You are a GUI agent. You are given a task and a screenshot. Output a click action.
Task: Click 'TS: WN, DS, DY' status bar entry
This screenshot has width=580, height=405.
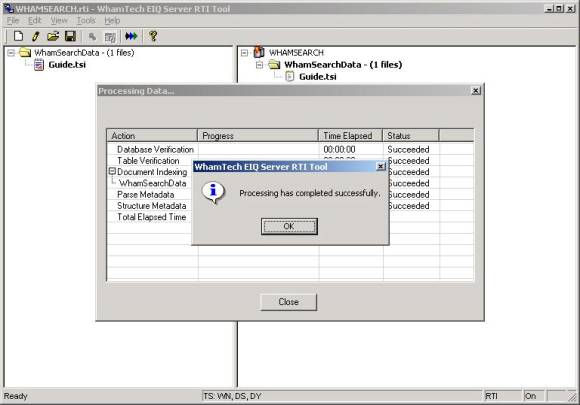(x=232, y=396)
